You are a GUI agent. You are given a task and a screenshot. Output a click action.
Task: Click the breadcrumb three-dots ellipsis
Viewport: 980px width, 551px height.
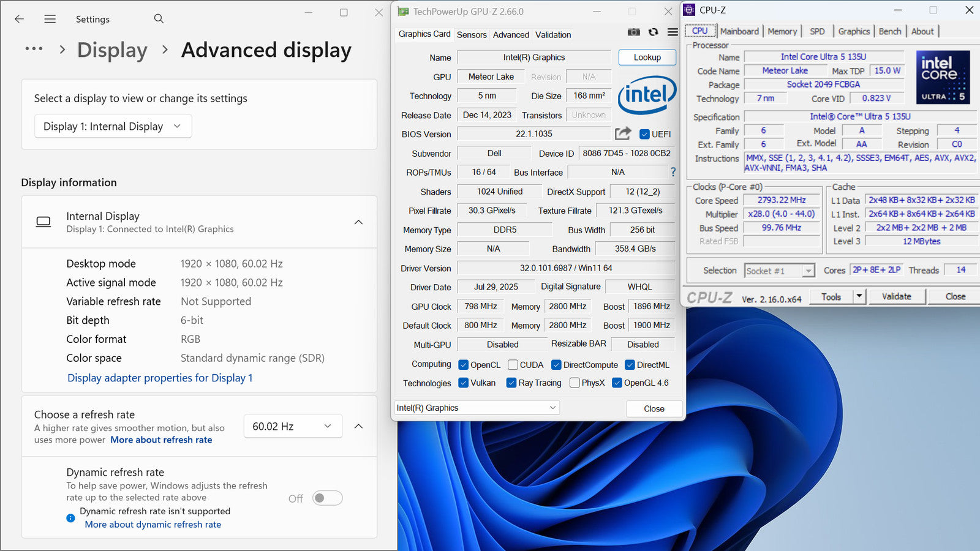(x=34, y=49)
